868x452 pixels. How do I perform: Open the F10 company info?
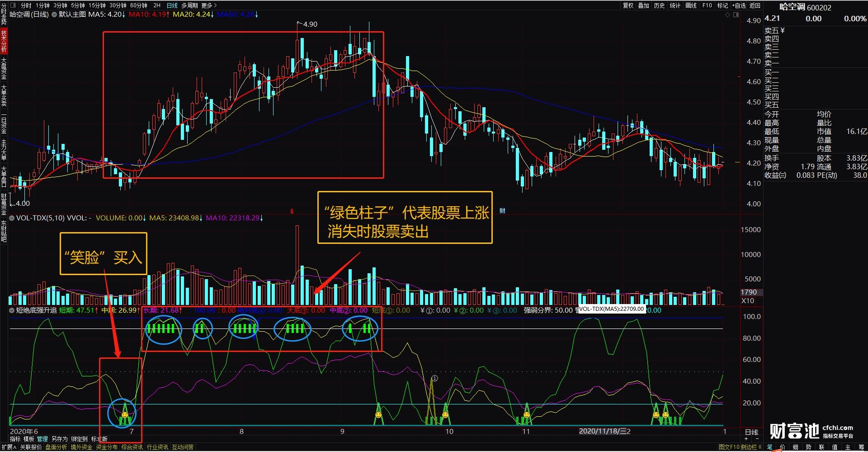point(707,5)
